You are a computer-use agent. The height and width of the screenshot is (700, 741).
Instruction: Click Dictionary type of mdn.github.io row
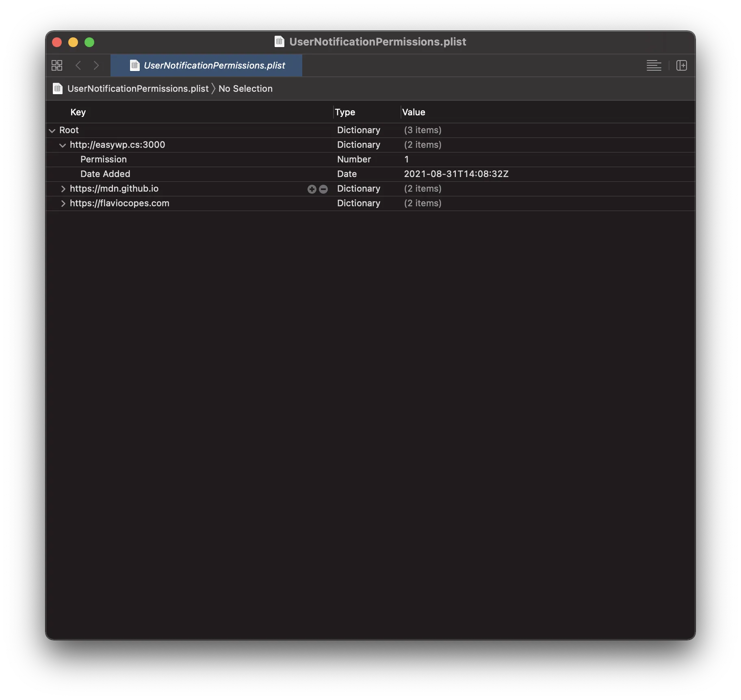point(359,188)
